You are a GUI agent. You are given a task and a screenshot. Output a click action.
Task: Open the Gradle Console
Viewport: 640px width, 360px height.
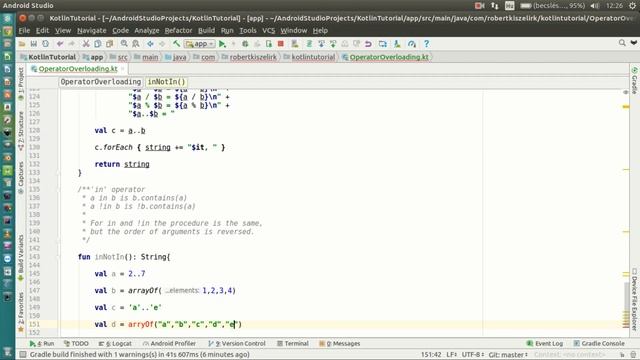(599, 344)
